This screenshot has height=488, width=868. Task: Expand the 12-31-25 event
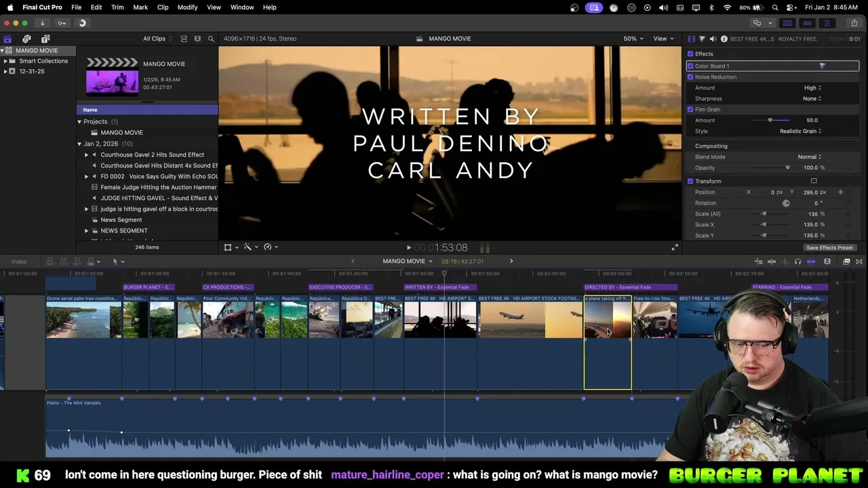tap(5, 71)
